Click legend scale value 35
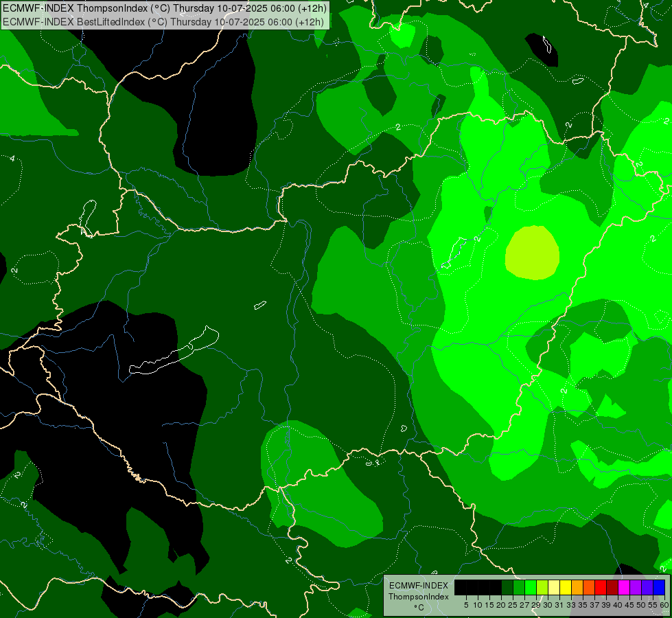672x618 pixels. (583, 605)
